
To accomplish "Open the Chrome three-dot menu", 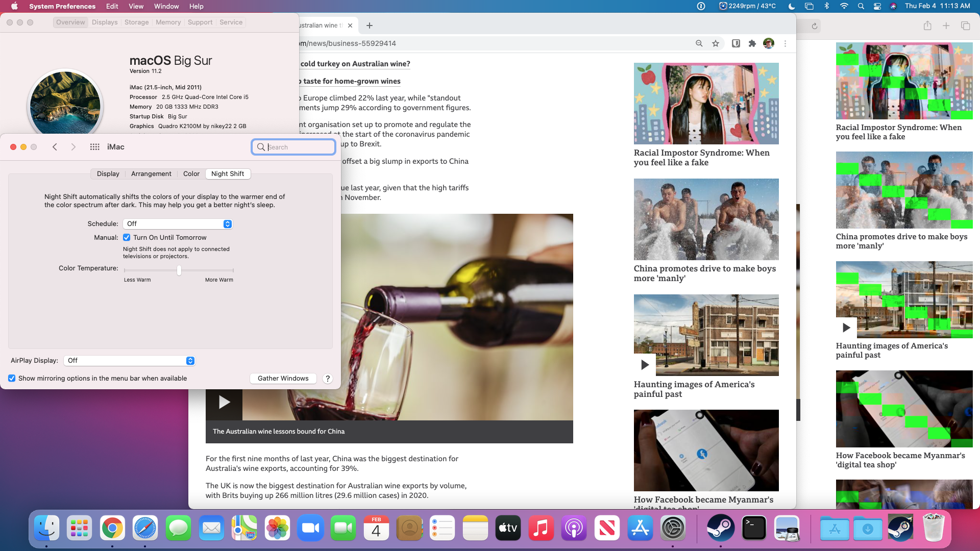I will click(x=785, y=43).
